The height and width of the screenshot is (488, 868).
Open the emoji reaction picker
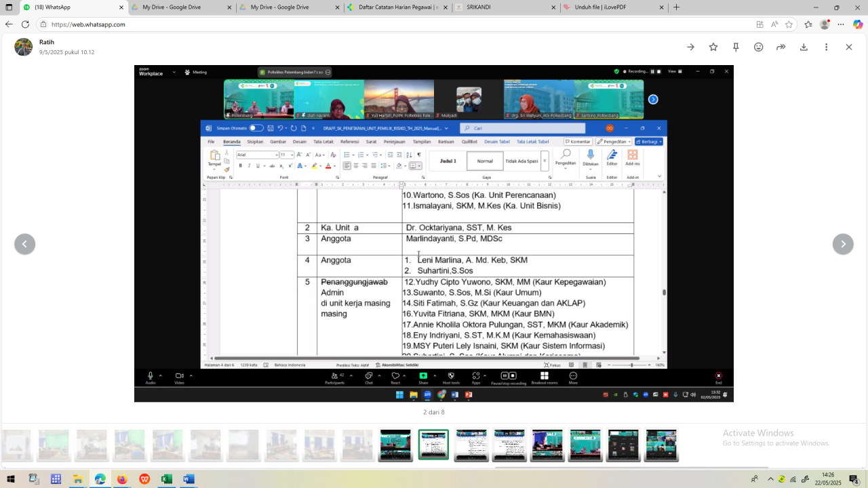(759, 47)
